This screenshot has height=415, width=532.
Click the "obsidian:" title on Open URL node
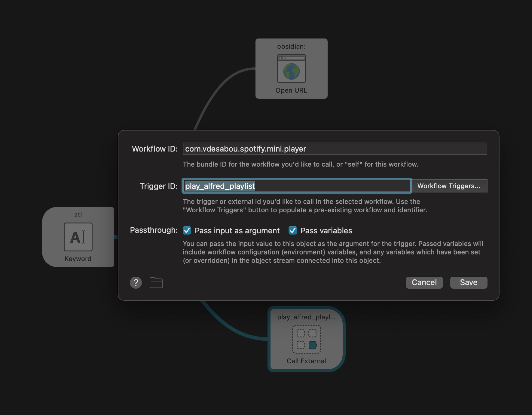[x=291, y=46]
